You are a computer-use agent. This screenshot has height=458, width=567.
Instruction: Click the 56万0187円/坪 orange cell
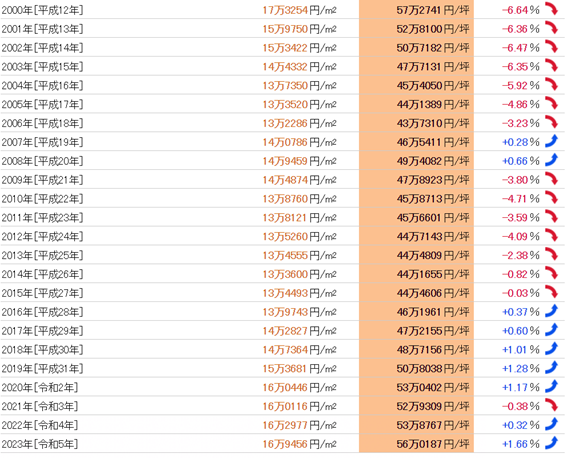[x=416, y=444]
